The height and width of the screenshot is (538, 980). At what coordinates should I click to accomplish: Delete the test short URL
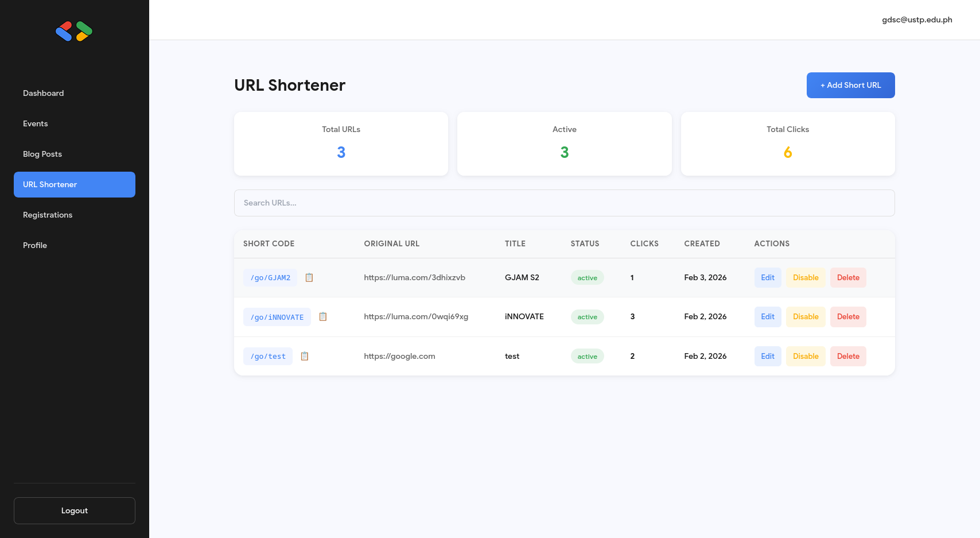848,356
